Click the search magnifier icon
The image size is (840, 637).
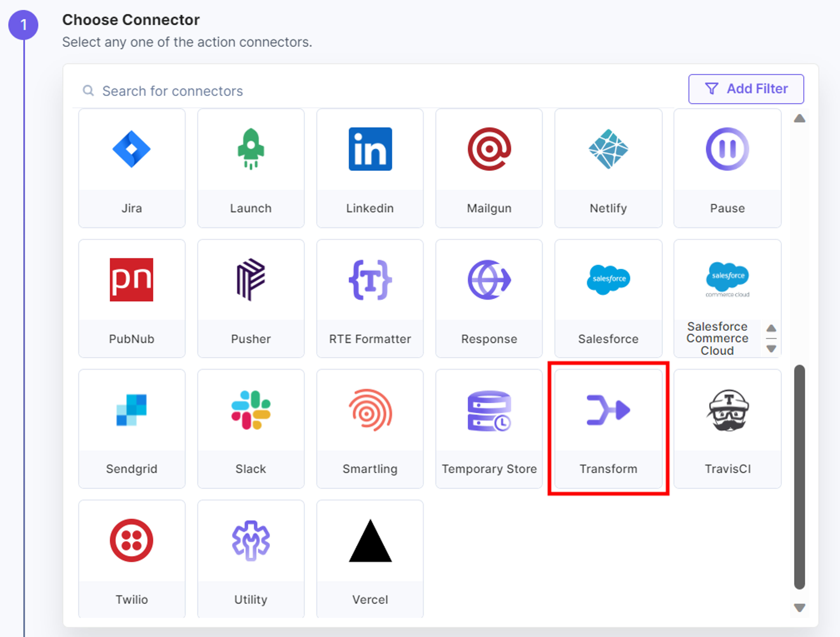tap(88, 91)
